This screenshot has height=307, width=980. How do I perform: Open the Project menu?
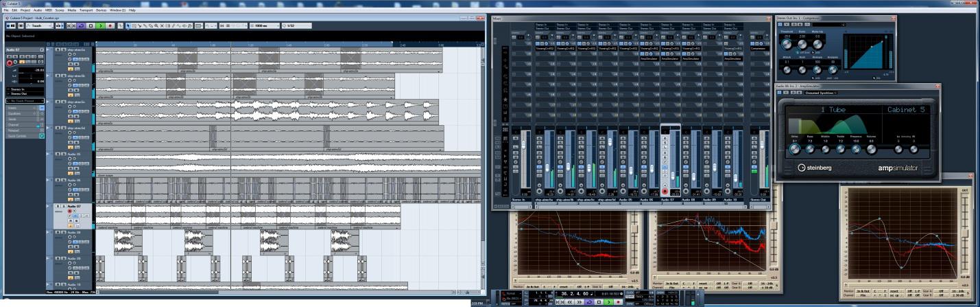click(25, 10)
